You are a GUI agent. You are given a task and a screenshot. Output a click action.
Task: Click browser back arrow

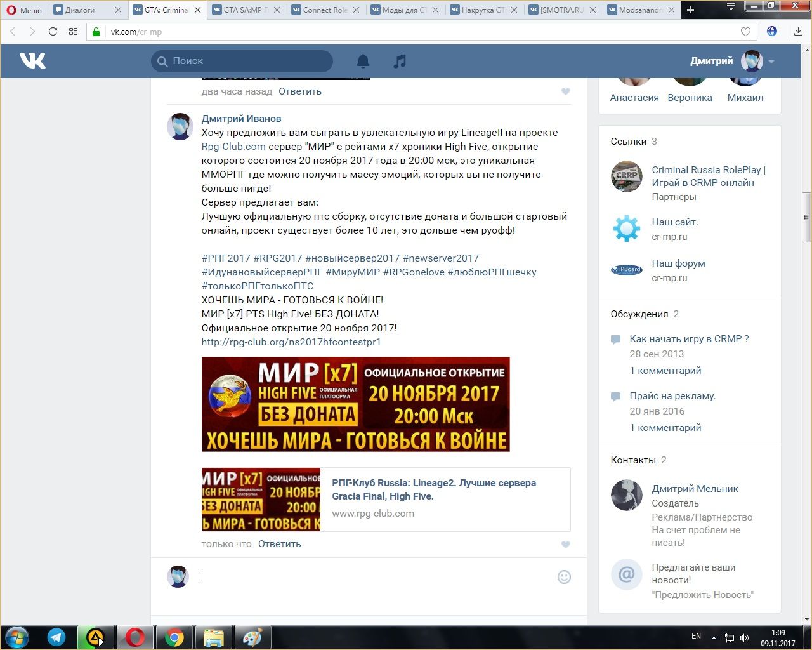coord(13,31)
